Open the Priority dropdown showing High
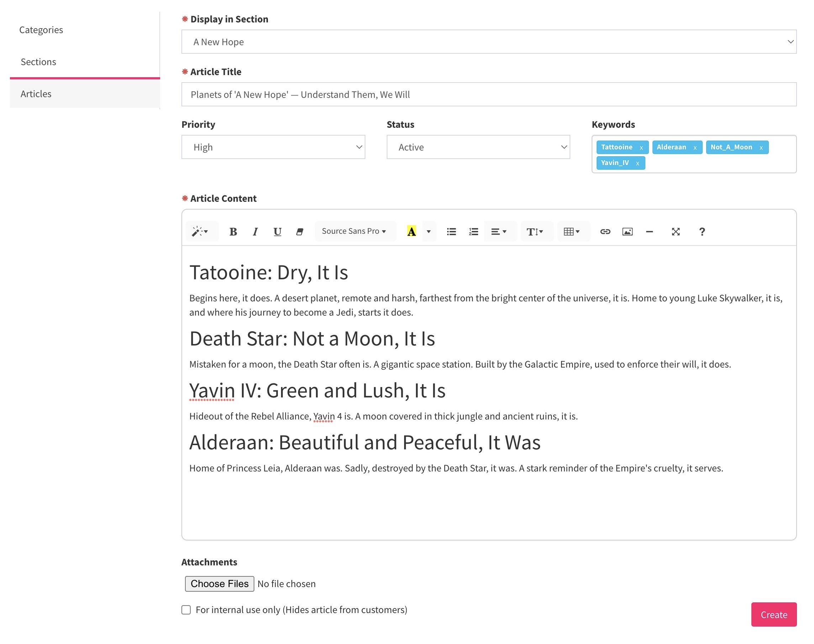Screen dimensions: 814x644 point(273,147)
